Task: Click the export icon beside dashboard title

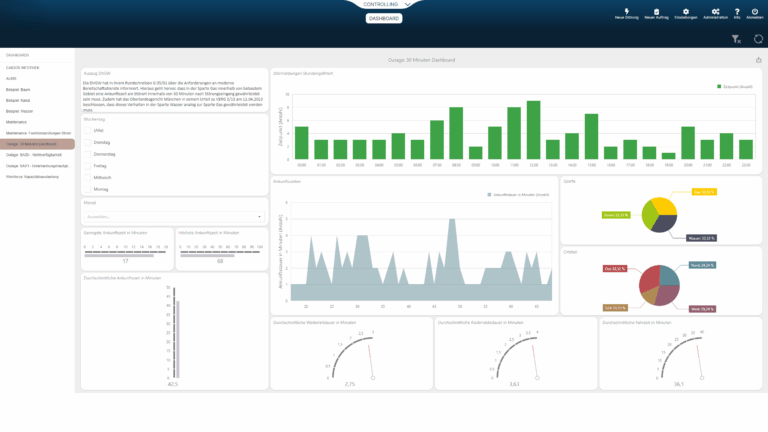Action: point(758,60)
